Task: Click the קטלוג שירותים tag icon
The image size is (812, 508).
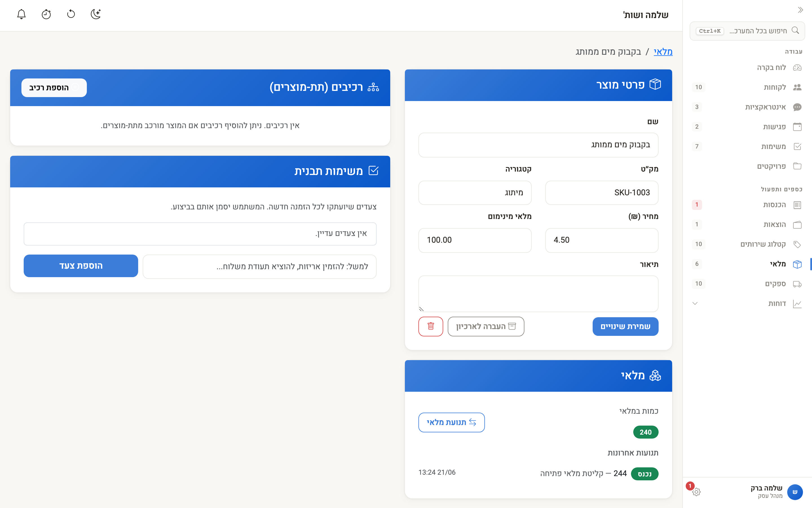Action: click(x=797, y=244)
